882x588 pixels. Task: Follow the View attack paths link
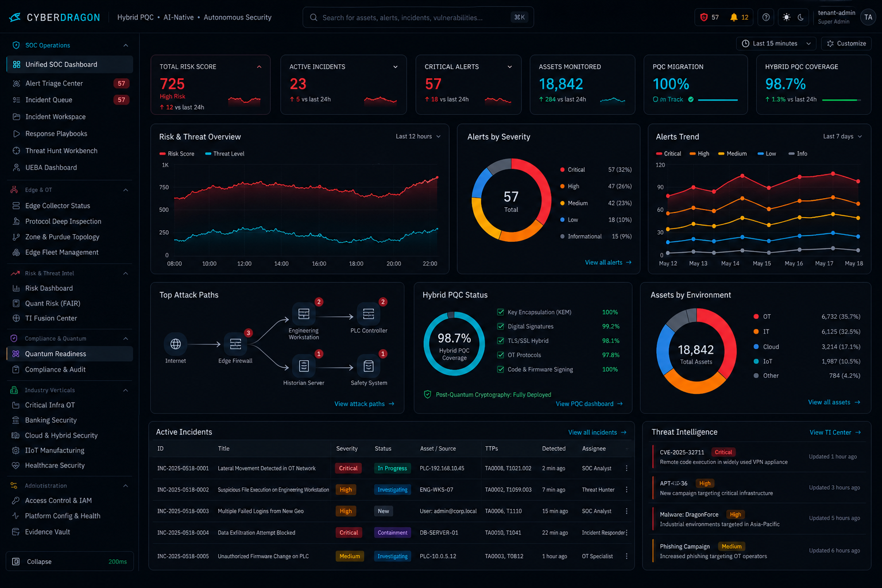pyautogui.click(x=365, y=404)
